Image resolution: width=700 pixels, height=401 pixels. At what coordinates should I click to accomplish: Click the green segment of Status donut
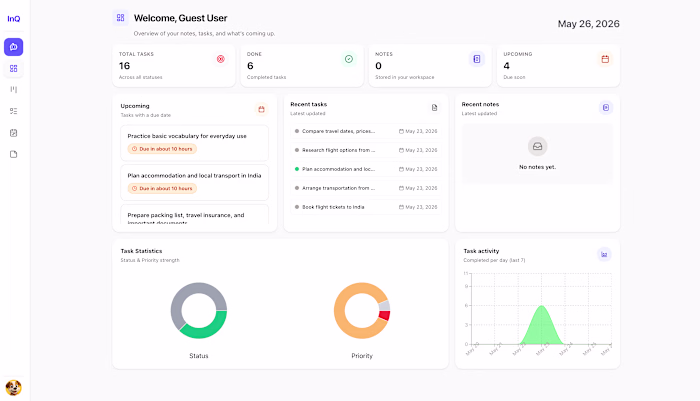coord(209,330)
